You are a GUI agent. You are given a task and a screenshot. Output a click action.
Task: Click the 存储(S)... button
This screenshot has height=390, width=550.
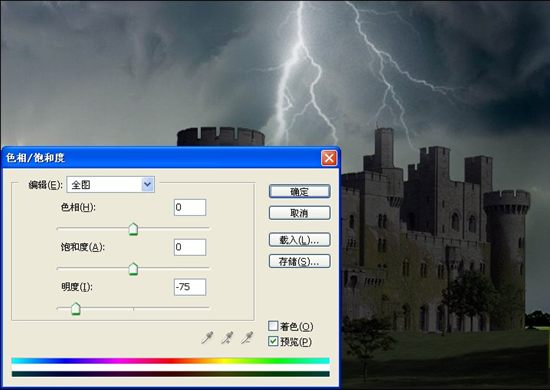[300, 261]
